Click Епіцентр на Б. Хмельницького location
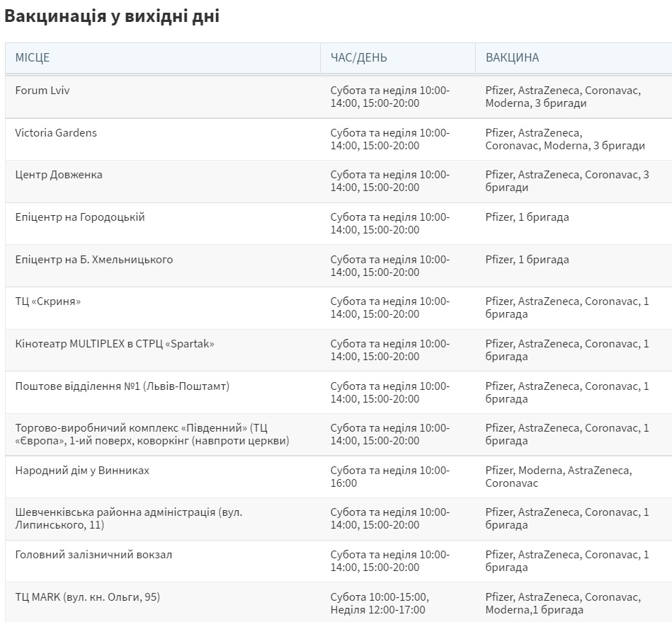672x622 pixels. [94, 260]
